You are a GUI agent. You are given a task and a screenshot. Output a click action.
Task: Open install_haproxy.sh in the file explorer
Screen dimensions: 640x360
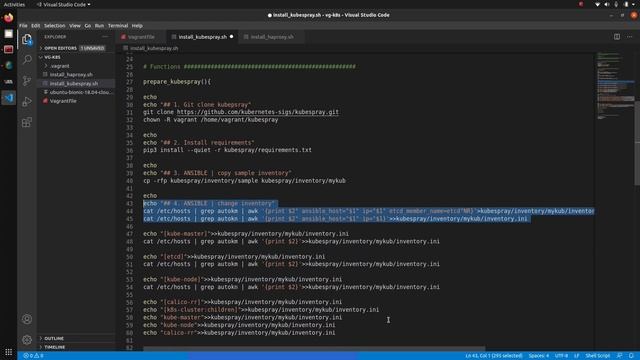click(71, 75)
